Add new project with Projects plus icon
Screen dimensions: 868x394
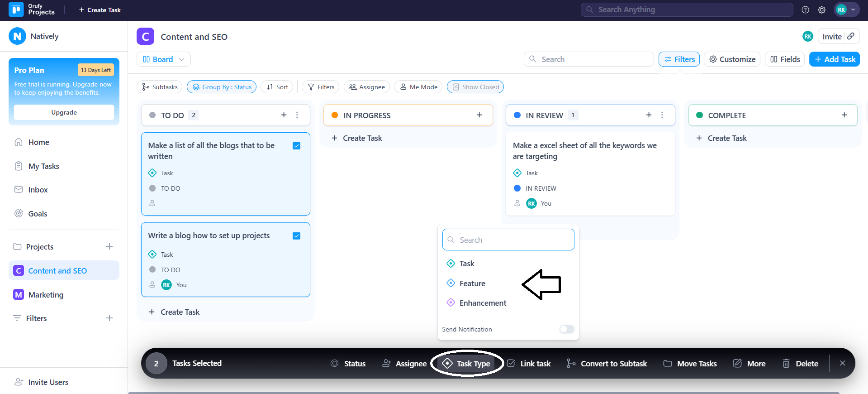click(x=109, y=246)
